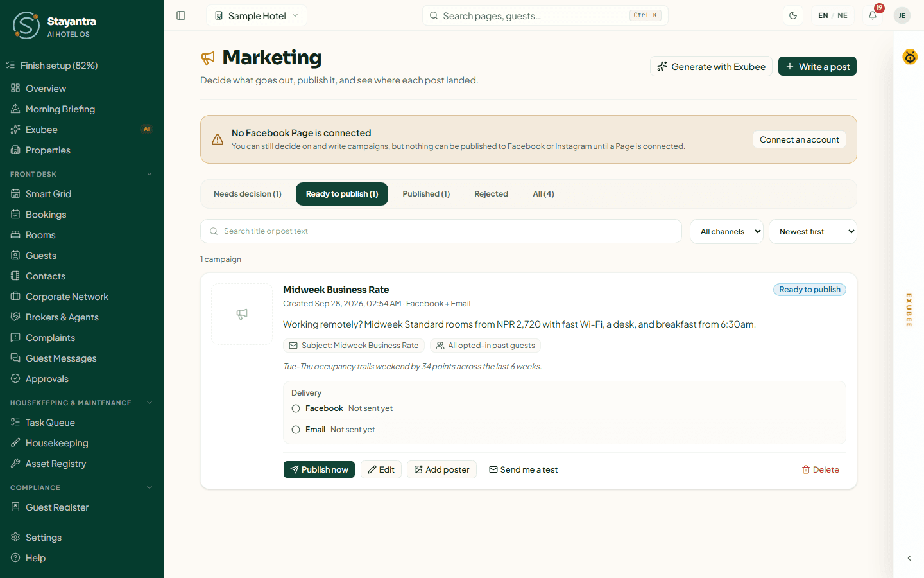Open Overview in the sidebar
This screenshot has width=924, height=578.
pyautogui.click(x=81, y=89)
